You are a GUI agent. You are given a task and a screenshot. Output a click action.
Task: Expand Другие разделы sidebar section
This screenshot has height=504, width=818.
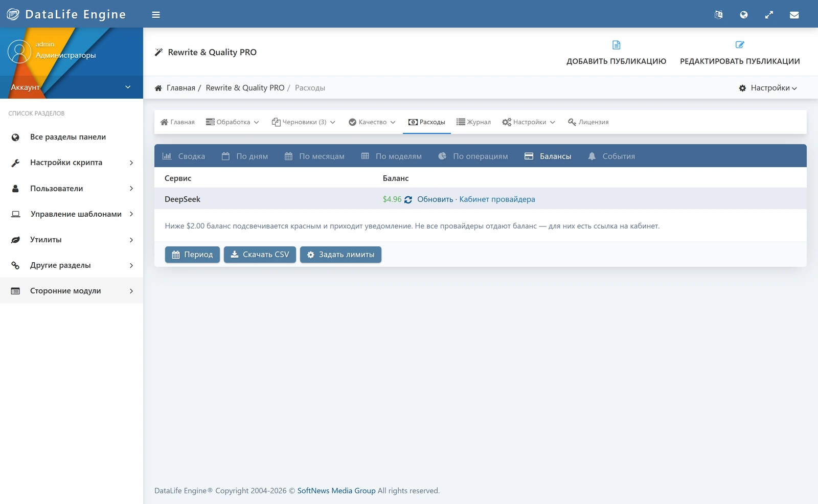(72, 265)
